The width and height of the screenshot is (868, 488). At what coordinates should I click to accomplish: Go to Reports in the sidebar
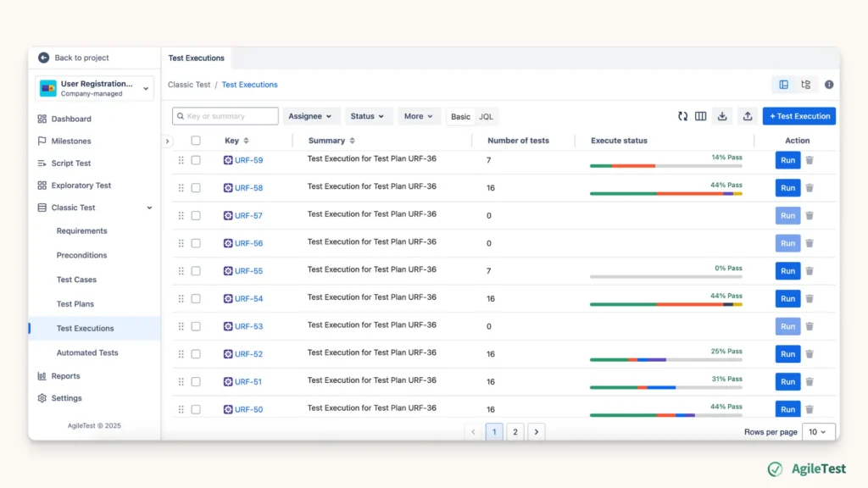(65, 376)
